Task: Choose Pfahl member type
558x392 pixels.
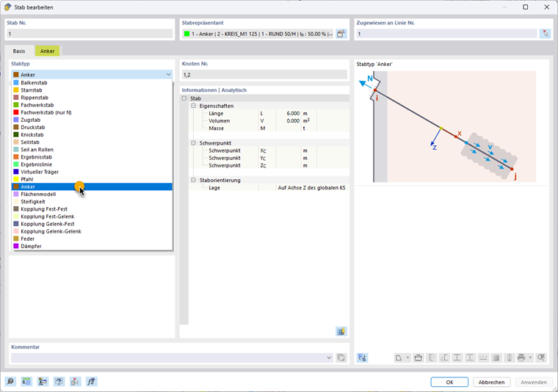Action: pos(93,179)
